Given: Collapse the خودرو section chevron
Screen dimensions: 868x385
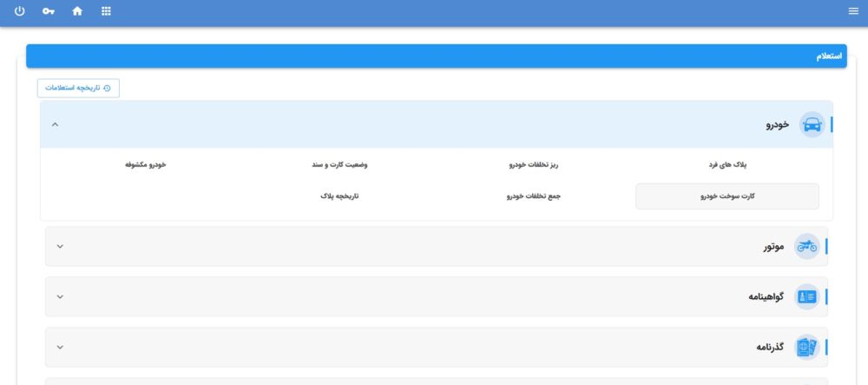Looking at the screenshot, I should point(55,124).
